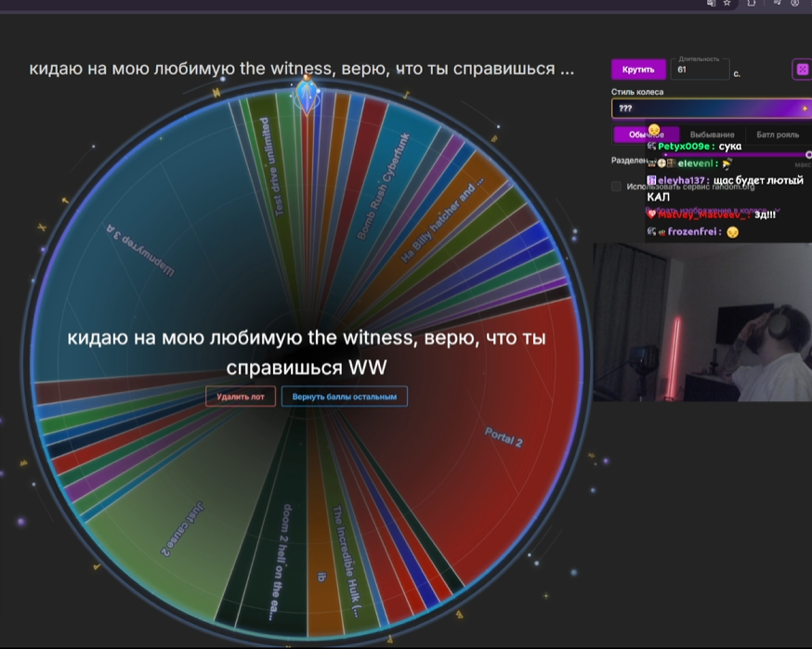The image size is (812, 649).
Task: Click the Test drive unlimited segment label
Action: pyautogui.click(x=272, y=166)
